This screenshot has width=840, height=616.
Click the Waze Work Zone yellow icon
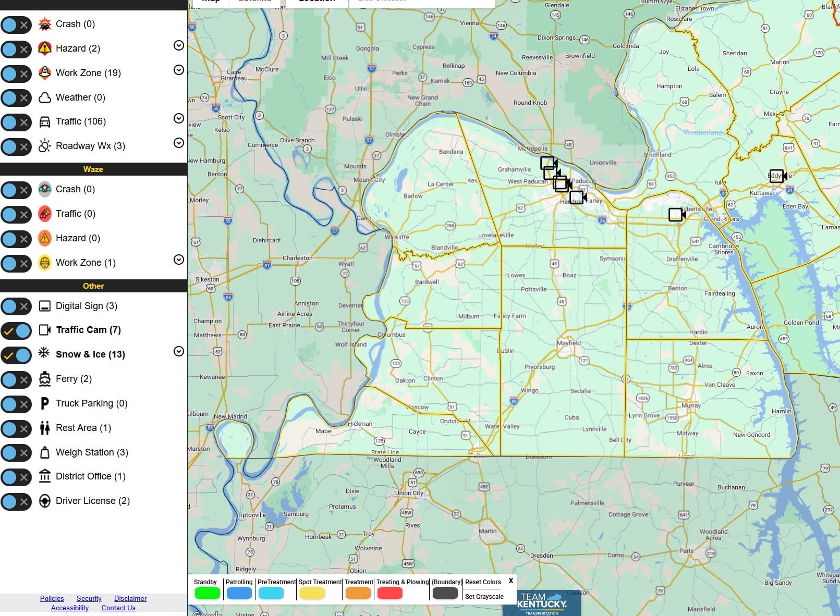click(45, 263)
